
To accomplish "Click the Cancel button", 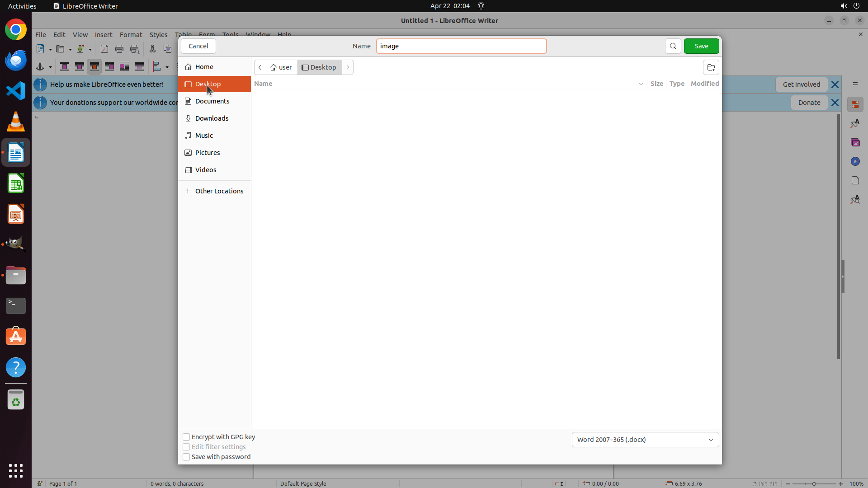I will (x=198, y=46).
